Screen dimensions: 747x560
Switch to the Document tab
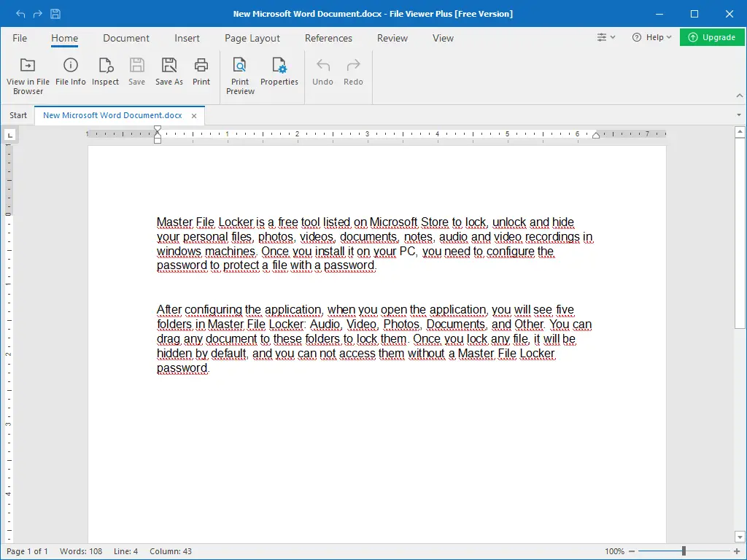[125, 38]
